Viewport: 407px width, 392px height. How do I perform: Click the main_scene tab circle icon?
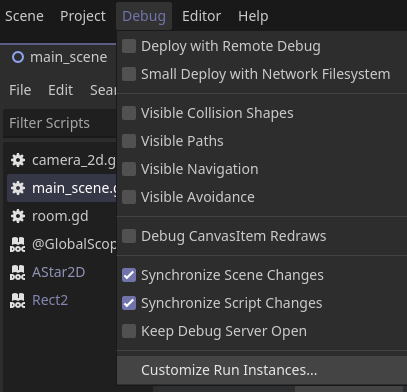tap(18, 57)
